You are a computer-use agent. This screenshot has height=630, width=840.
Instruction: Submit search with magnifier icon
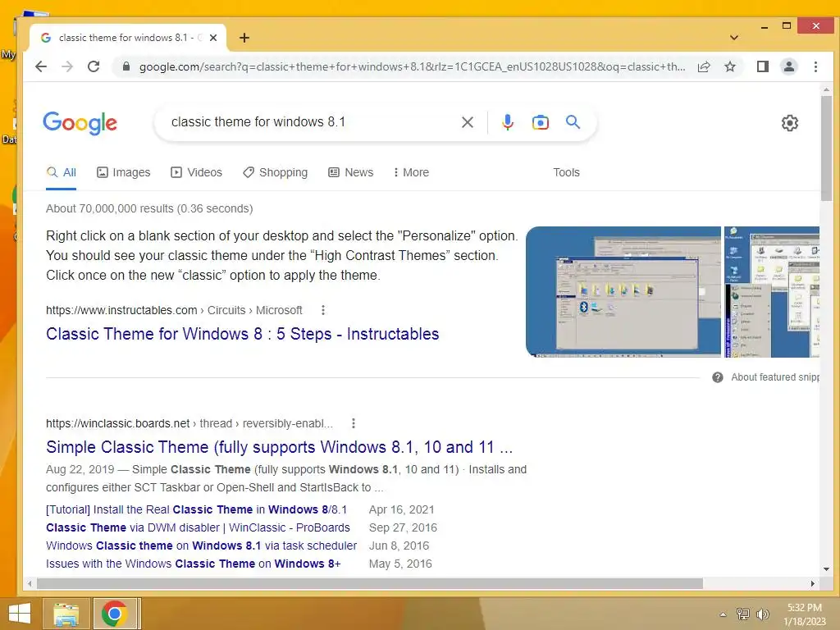(573, 122)
